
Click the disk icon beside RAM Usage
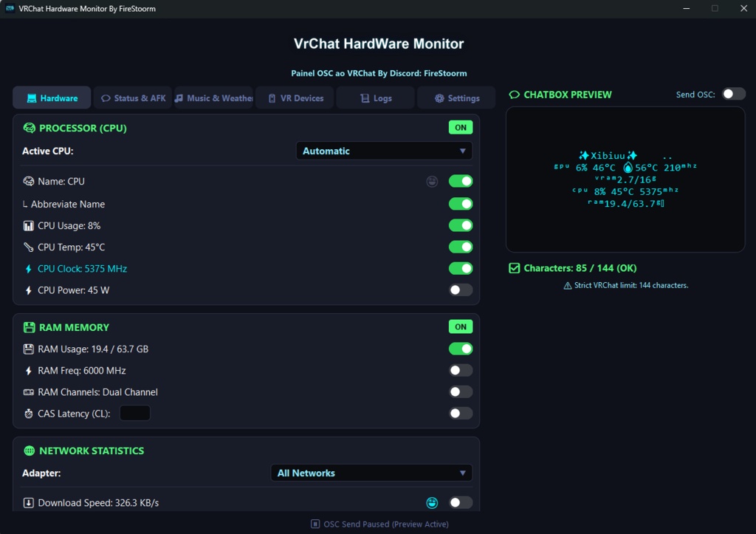pos(29,349)
